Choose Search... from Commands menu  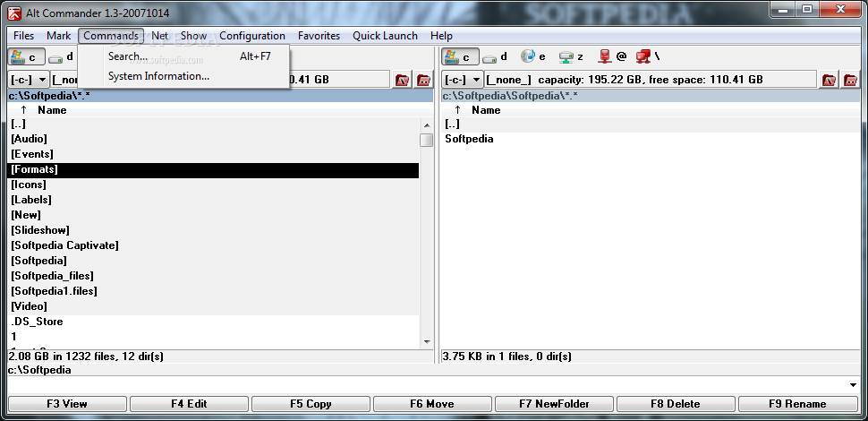coord(183,56)
